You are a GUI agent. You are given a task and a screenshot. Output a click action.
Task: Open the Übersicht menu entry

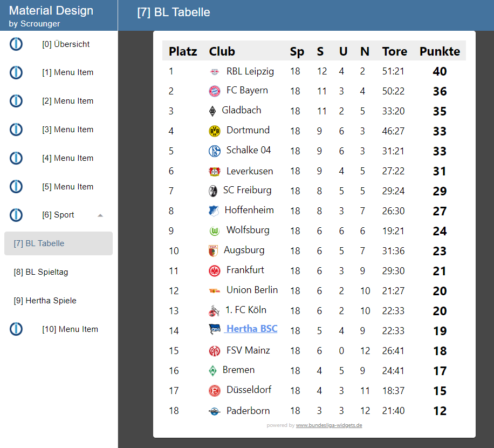pyautogui.click(x=66, y=44)
